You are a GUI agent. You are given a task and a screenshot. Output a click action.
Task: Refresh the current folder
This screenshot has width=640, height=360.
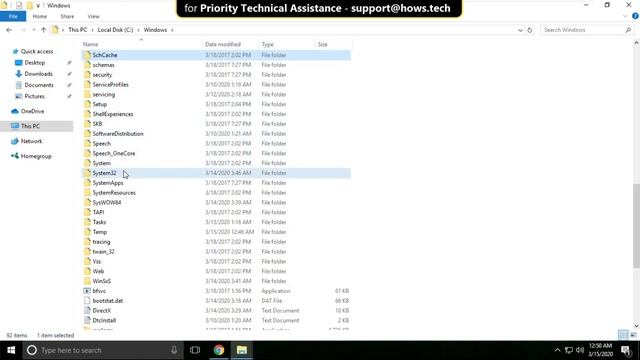point(530,30)
